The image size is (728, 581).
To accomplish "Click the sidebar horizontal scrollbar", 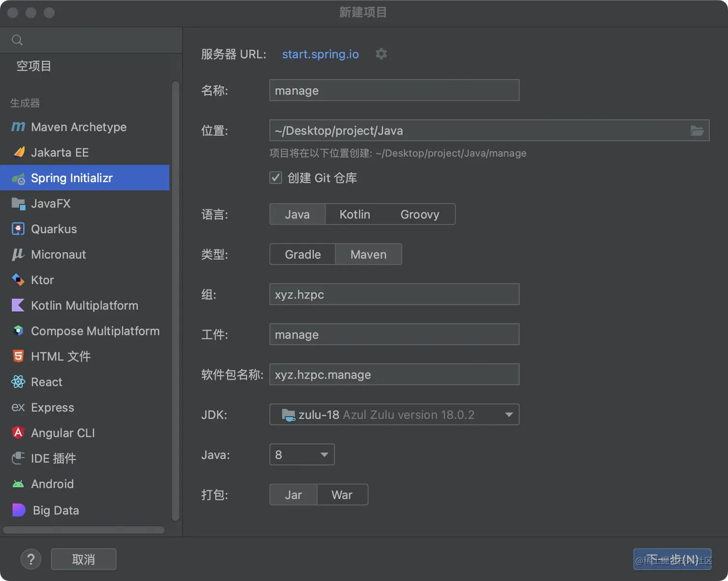I will pyautogui.click(x=84, y=530).
